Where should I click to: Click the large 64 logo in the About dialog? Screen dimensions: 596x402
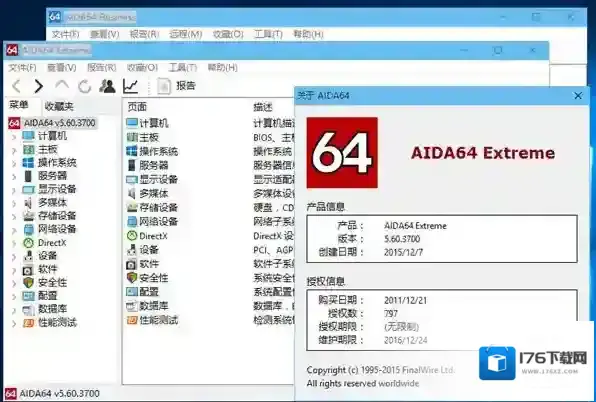click(x=342, y=152)
